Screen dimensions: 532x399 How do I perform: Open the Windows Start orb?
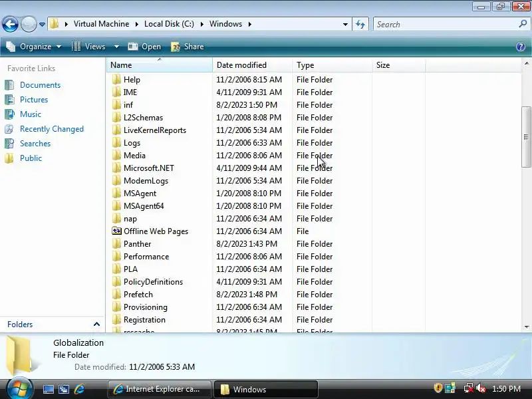20,389
